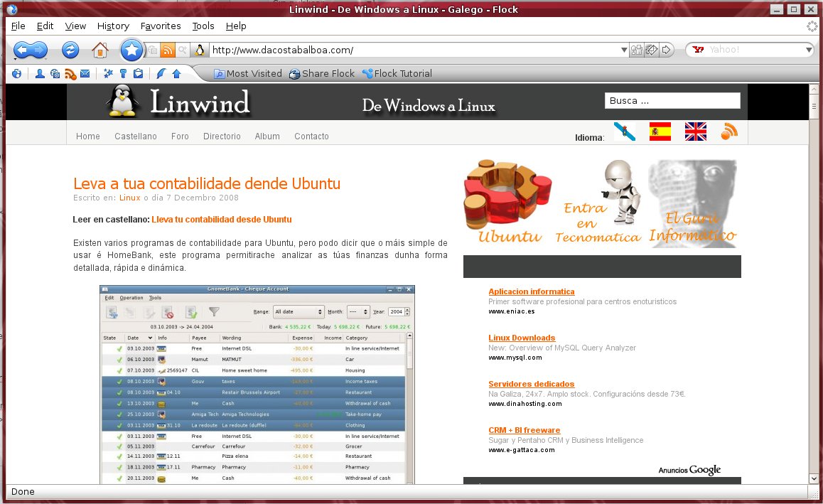Image resolution: width=823 pixels, height=504 pixels.
Task: Click the site Busca search box
Action: (672, 101)
